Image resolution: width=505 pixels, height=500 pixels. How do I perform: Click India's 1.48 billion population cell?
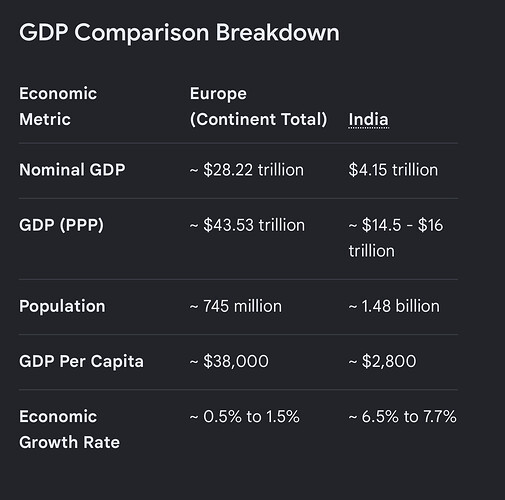tap(394, 306)
